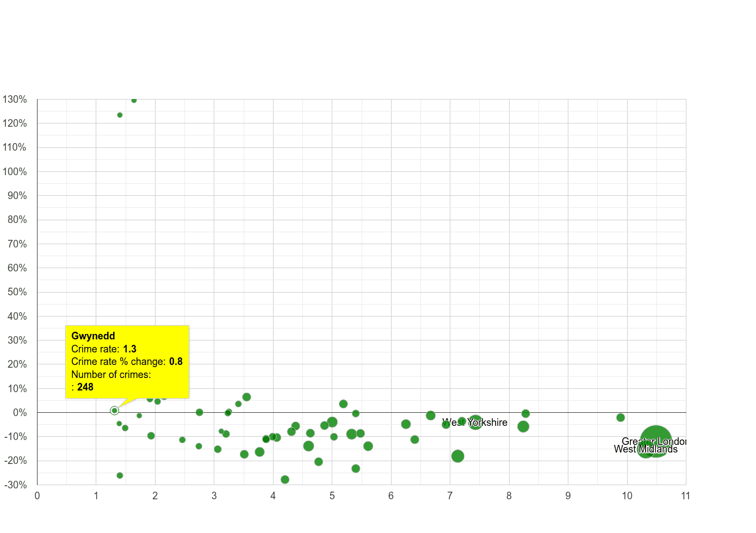The height and width of the screenshot is (533, 756).
Task: Click the bubble at rate 8.3 on the 0% line
Action: (525, 414)
